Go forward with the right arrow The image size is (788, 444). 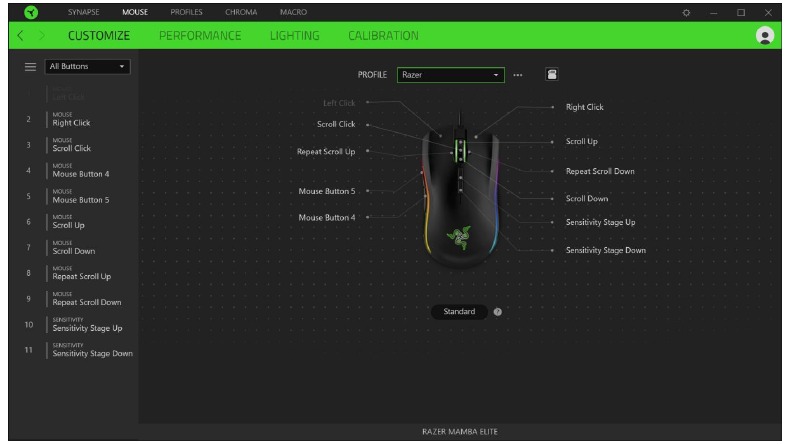click(x=42, y=35)
